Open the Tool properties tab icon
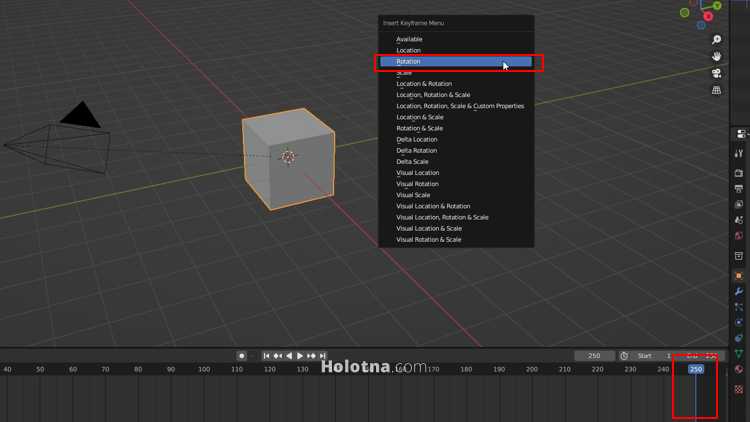The width and height of the screenshot is (750, 422). coord(739,154)
